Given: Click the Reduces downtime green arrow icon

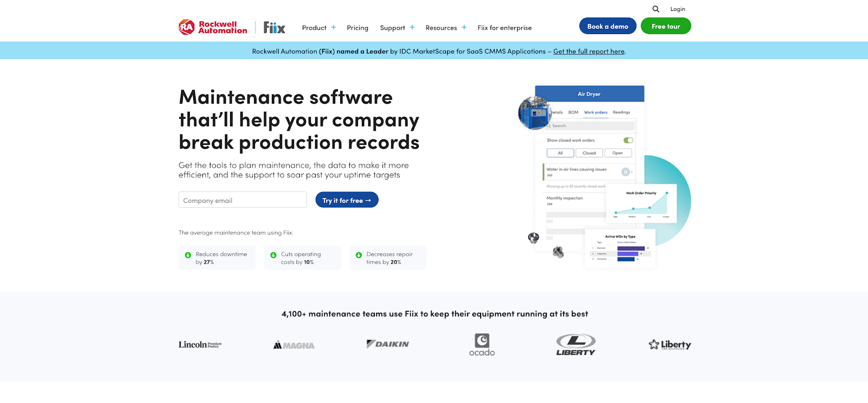Looking at the screenshot, I should tap(188, 255).
